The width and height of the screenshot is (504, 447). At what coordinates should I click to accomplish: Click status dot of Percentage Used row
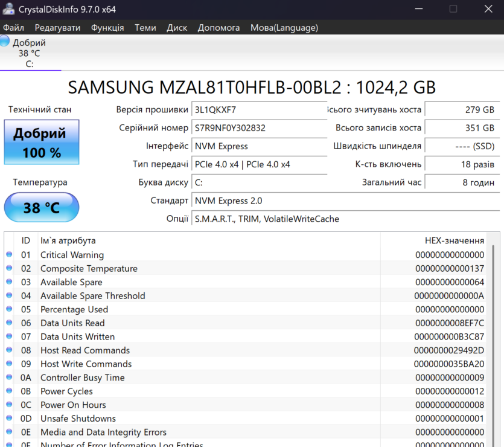(9, 309)
